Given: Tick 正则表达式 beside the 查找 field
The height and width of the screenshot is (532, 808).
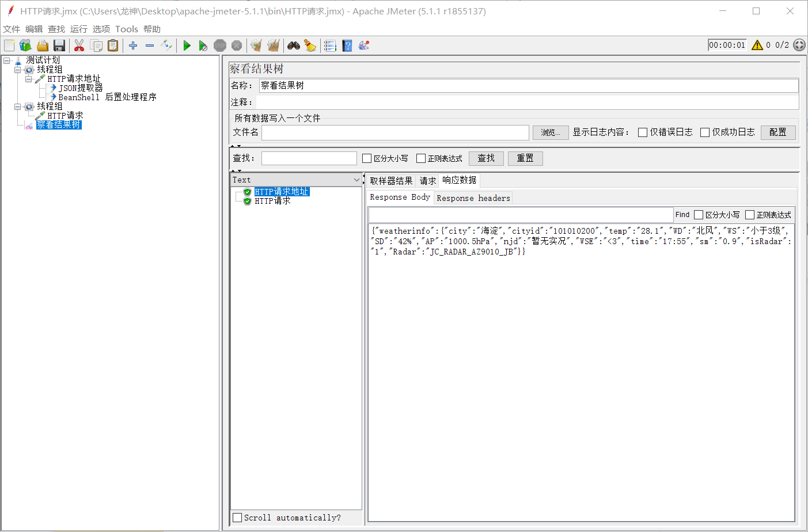Looking at the screenshot, I should click(x=421, y=158).
